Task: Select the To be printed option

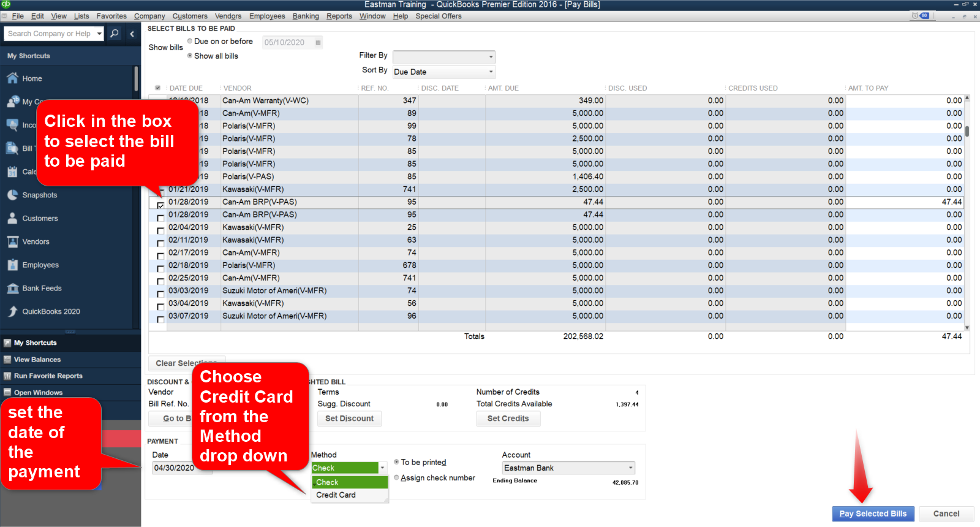Action: [x=396, y=462]
